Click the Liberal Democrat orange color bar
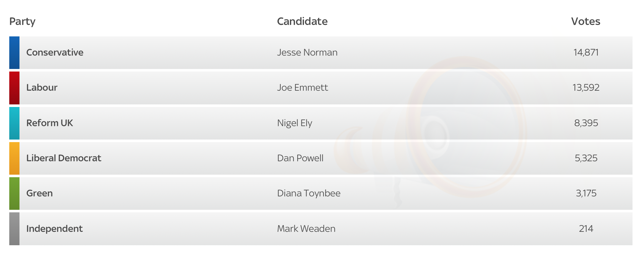The width and height of the screenshot is (644, 258). pos(14,158)
